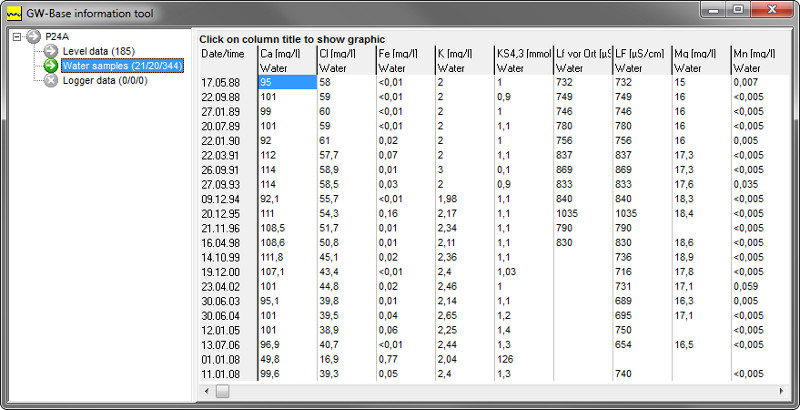Maximize the GW-Base information tool window
This screenshot has width=800, height=410.
(738, 9)
